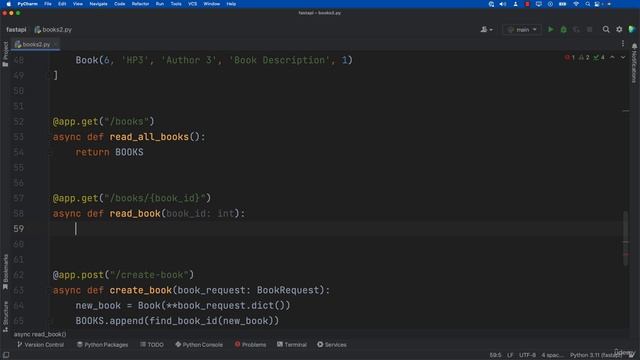The height and width of the screenshot is (360, 640).
Task: Open the Navigate menu
Action: (x=98, y=4)
